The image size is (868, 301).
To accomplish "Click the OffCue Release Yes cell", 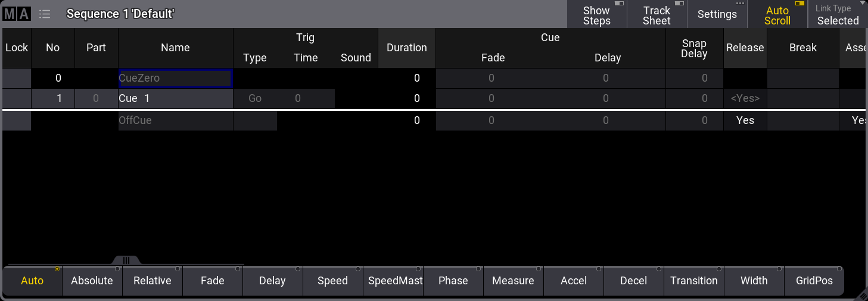I will pyautogui.click(x=745, y=120).
